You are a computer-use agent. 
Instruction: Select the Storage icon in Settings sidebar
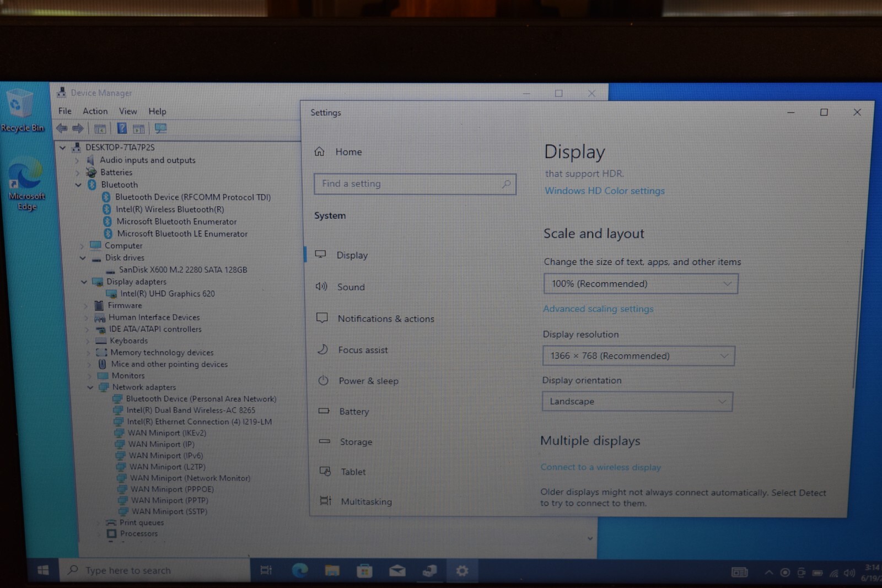tap(325, 441)
